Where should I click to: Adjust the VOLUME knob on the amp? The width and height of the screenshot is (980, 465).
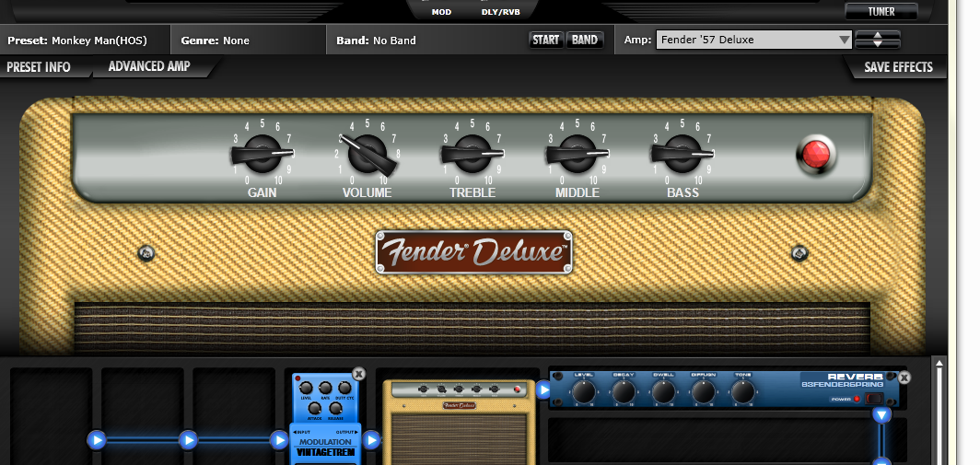click(x=367, y=154)
